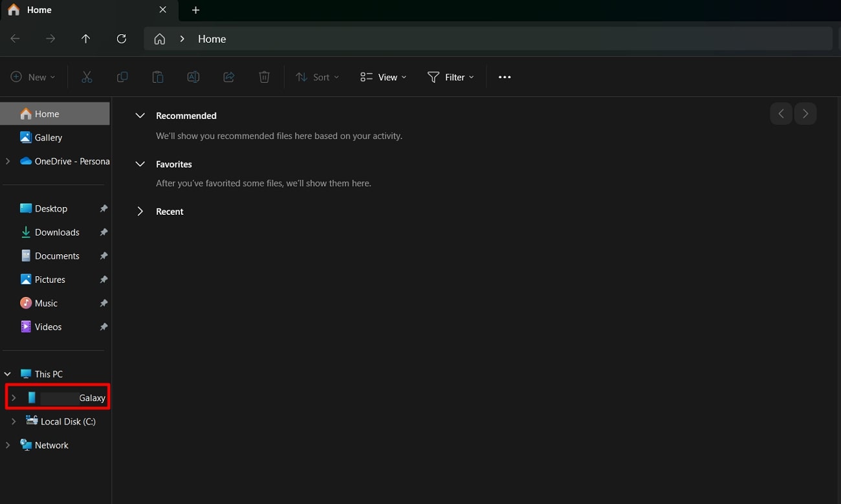Expand the Recent section

(140, 211)
